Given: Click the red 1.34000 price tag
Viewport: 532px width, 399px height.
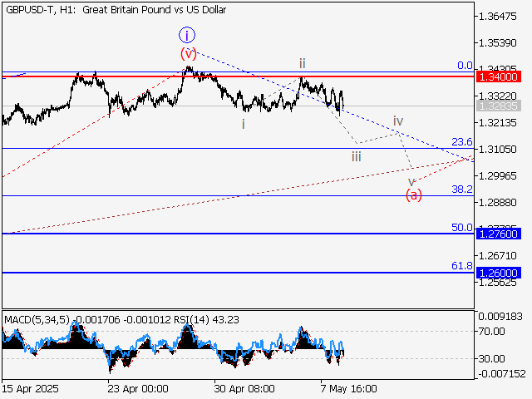Looking at the screenshot, I should pos(500,76).
